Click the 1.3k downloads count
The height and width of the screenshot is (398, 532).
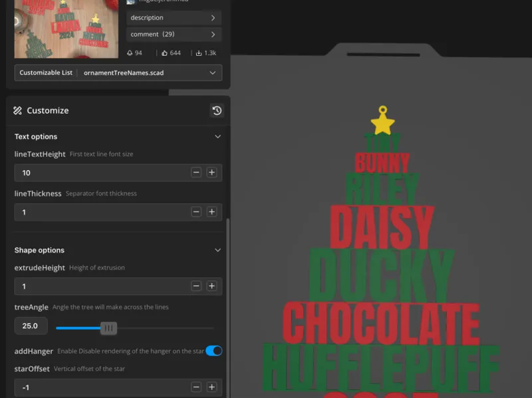[x=210, y=53]
